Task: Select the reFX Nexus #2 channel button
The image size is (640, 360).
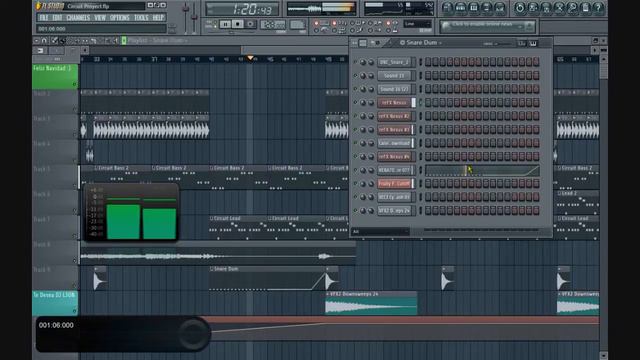Action: point(393,116)
